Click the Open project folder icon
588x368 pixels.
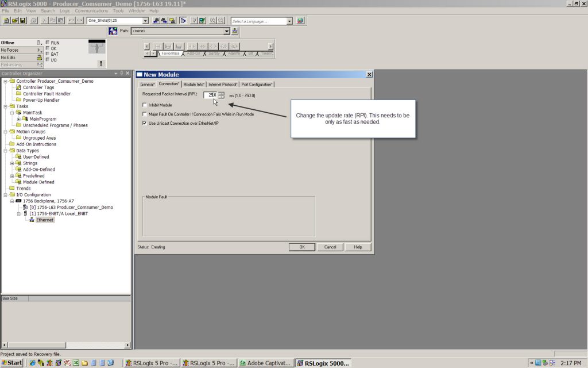tap(14, 21)
